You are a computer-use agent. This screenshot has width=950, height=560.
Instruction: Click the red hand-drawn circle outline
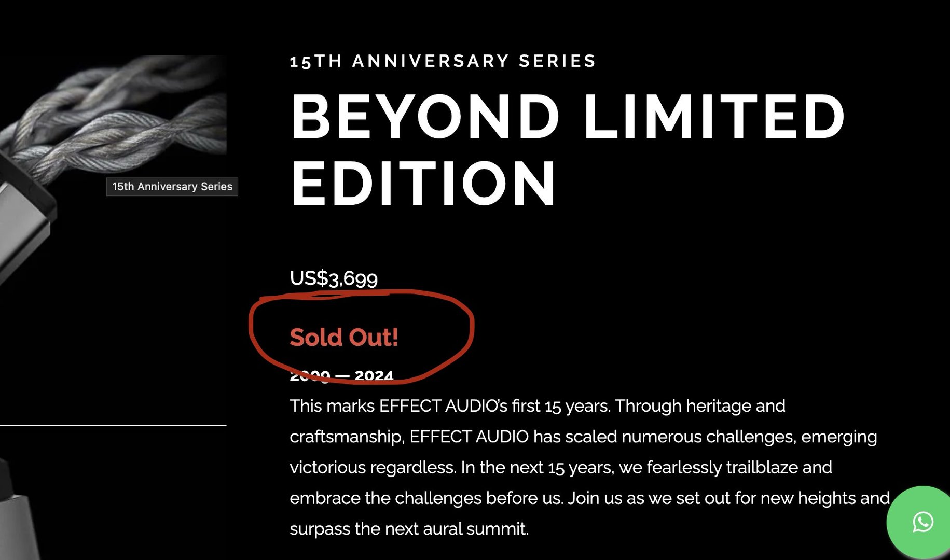[x=471, y=327]
